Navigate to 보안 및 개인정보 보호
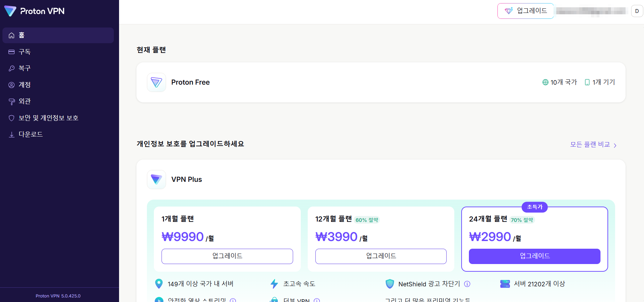The width and height of the screenshot is (644, 302). click(x=58, y=118)
